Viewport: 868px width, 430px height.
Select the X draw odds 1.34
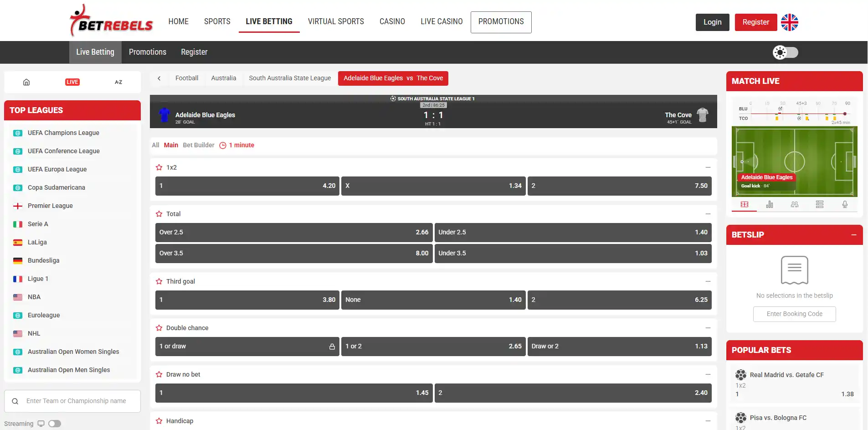pos(433,186)
